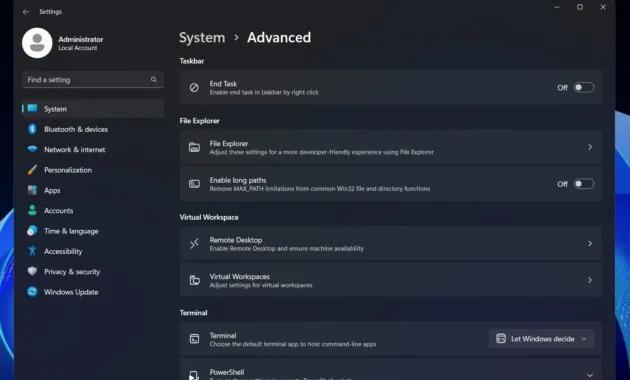
Task: Click the Remote Desktop row title
Action: pyautogui.click(x=235, y=240)
